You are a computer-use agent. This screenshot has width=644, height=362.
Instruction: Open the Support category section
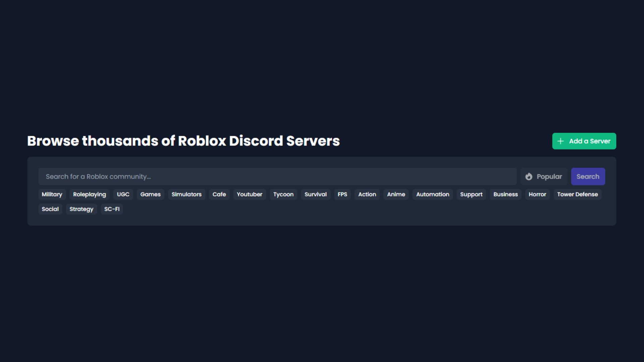tap(471, 194)
